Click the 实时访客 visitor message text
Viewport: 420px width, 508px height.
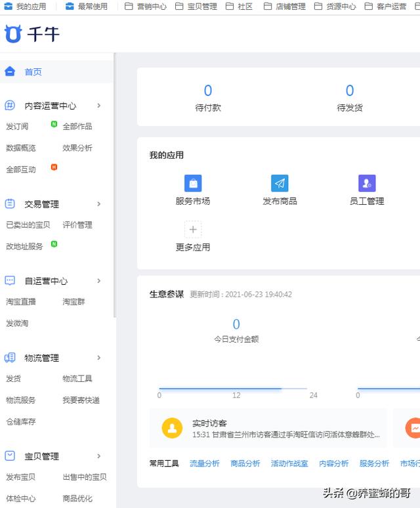click(x=286, y=434)
